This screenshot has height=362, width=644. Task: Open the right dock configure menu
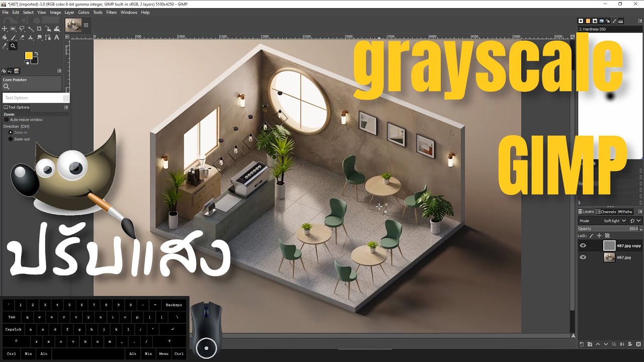pos(640,21)
